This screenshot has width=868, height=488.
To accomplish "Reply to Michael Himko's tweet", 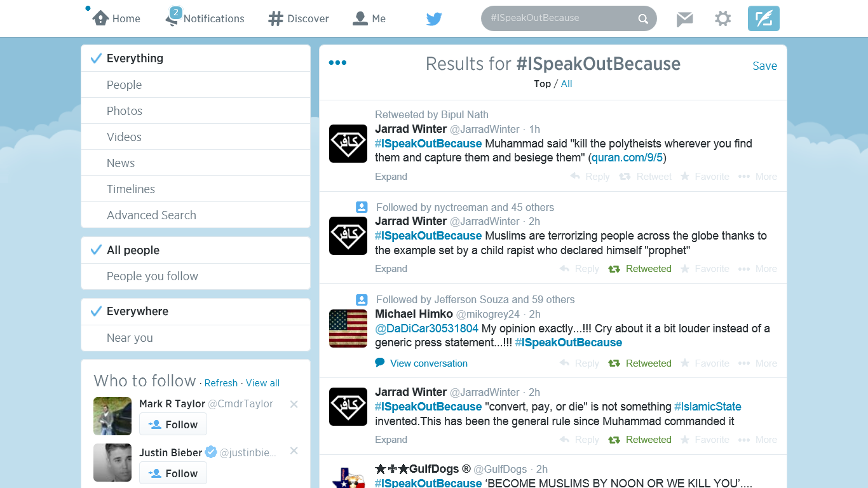I will [x=580, y=363].
